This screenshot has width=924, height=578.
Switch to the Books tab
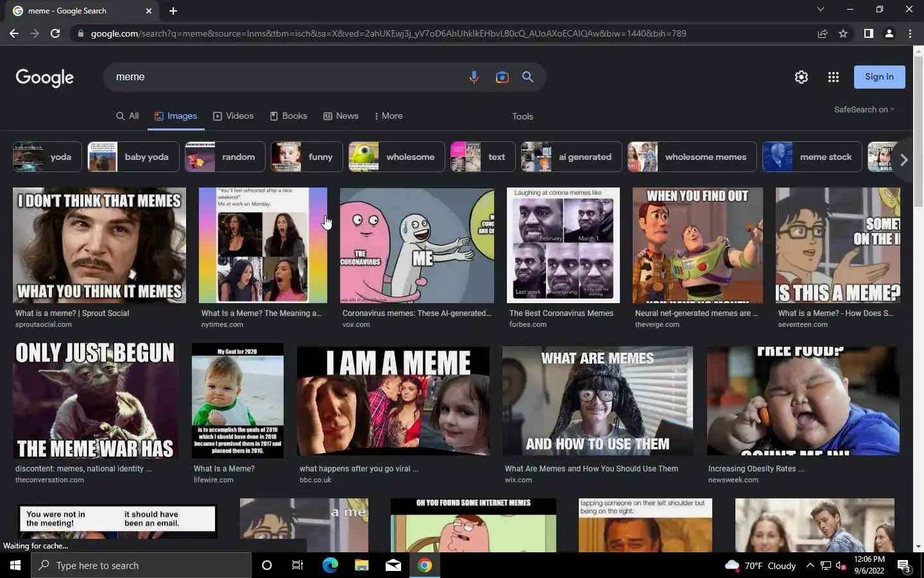coord(288,116)
